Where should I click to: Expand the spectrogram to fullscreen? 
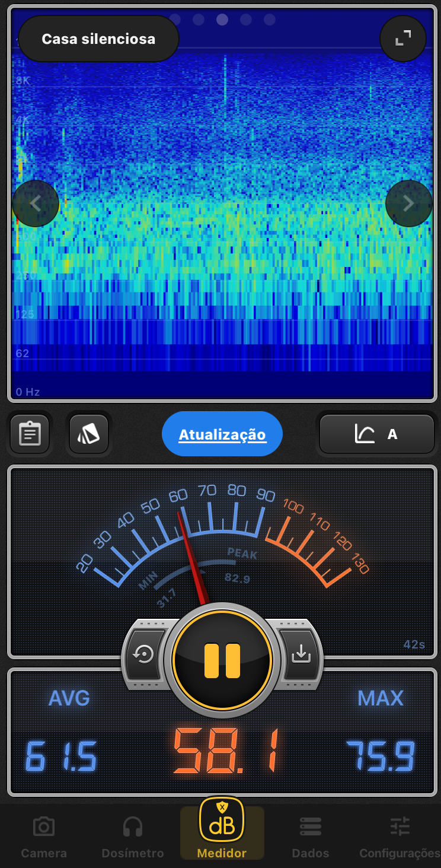pos(403,39)
